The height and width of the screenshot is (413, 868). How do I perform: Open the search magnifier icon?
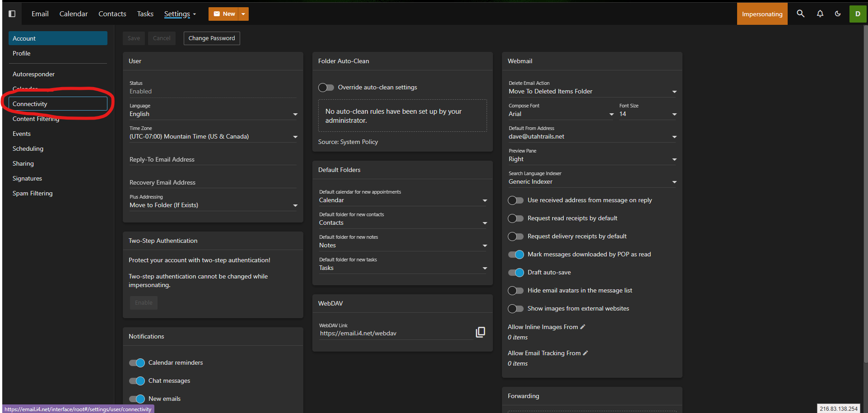800,14
